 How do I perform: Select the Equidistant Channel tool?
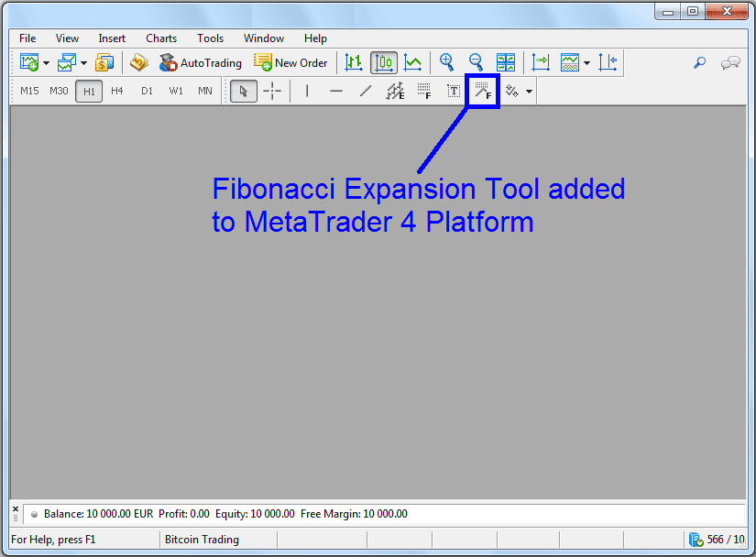[395, 91]
